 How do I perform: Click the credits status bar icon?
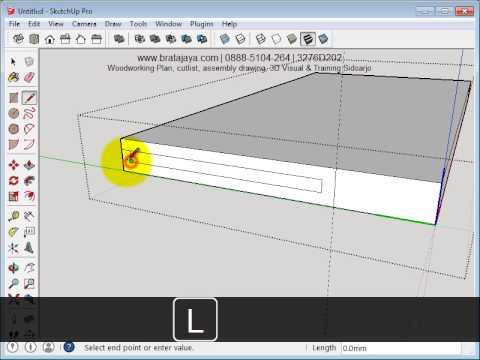[x=31, y=348]
